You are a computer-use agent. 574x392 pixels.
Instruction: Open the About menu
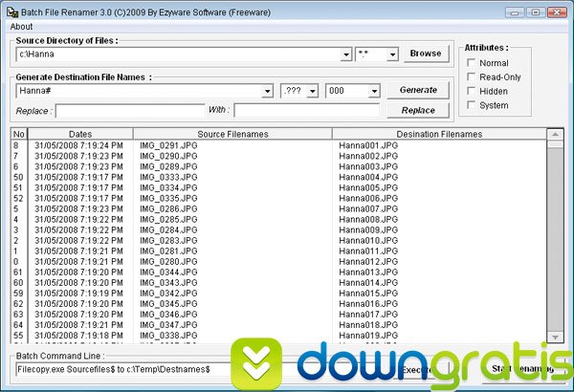[x=21, y=26]
